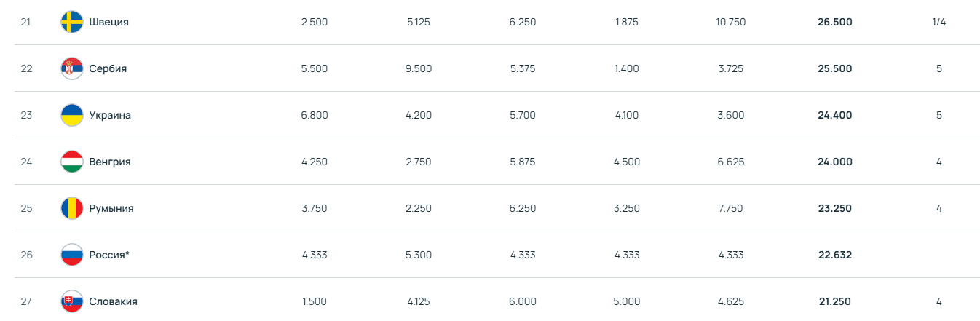Select the Словакия country name

pos(113,301)
